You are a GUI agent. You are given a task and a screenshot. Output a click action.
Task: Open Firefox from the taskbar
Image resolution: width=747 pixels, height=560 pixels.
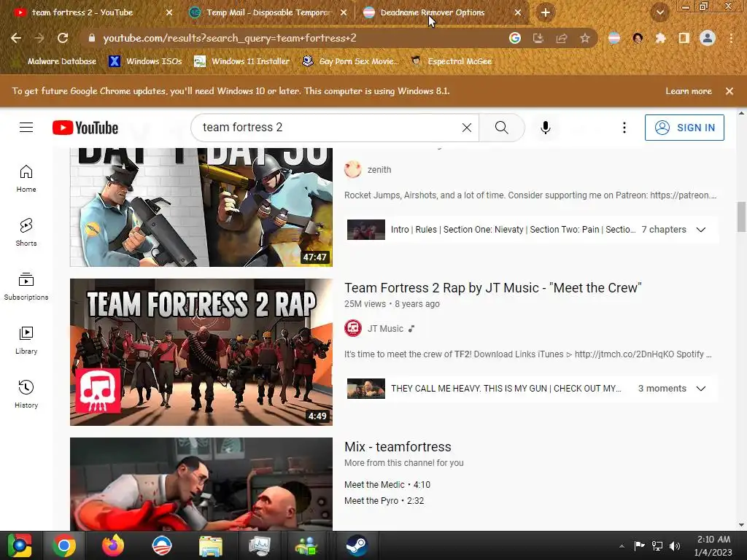(113, 545)
